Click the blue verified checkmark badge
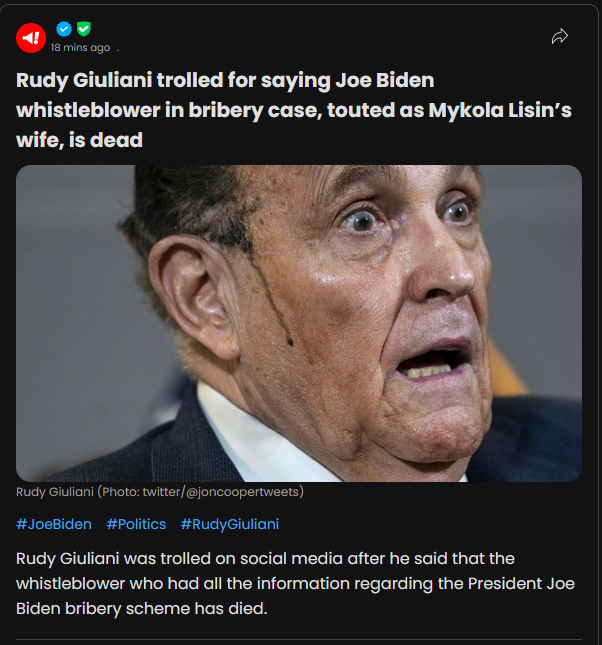This screenshot has width=602, height=645. point(64,29)
